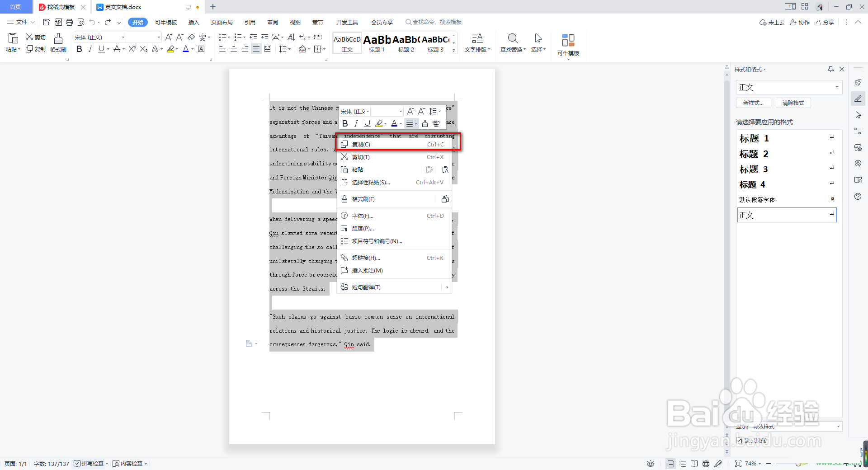This screenshot has height=470, width=868.
Task: Select 剪切(T) in context menu
Action: pos(395,157)
